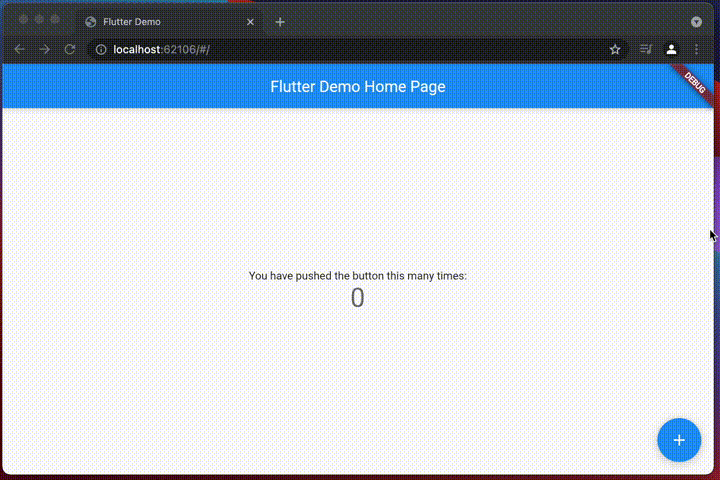Go back using the browser back arrow
This screenshot has width=720, height=480.
(x=19, y=49)
